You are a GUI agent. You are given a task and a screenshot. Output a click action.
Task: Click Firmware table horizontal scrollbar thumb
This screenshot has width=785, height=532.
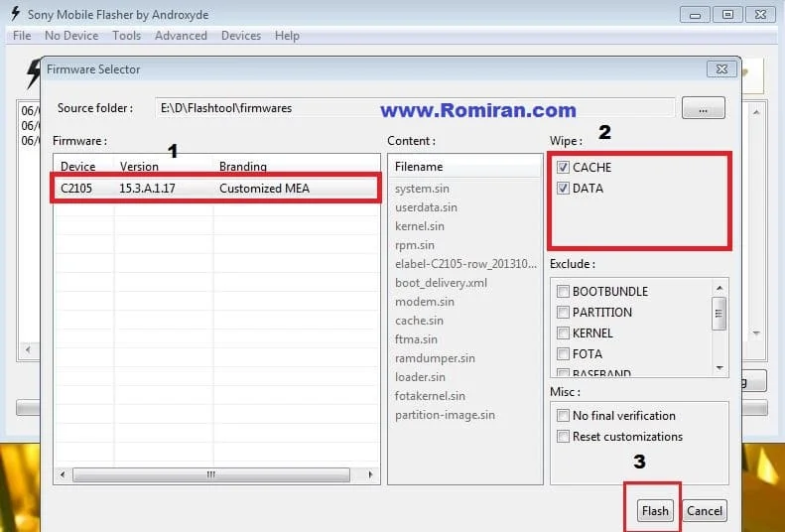(211, 474)
